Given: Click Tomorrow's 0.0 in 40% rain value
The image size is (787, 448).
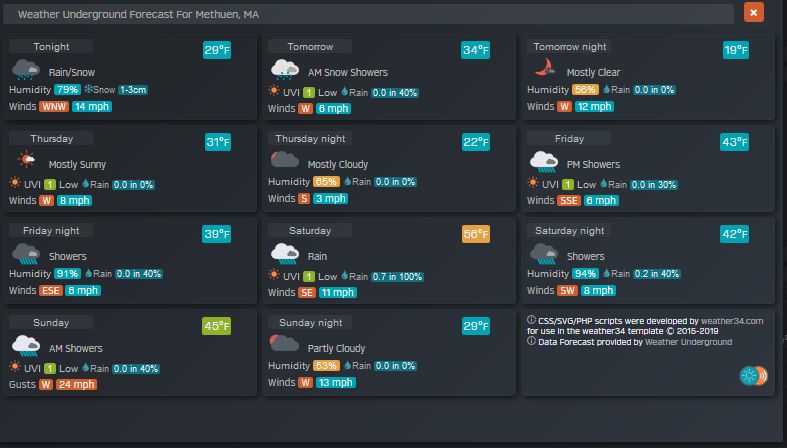Looking at the screenshot, I should [395, 93].
